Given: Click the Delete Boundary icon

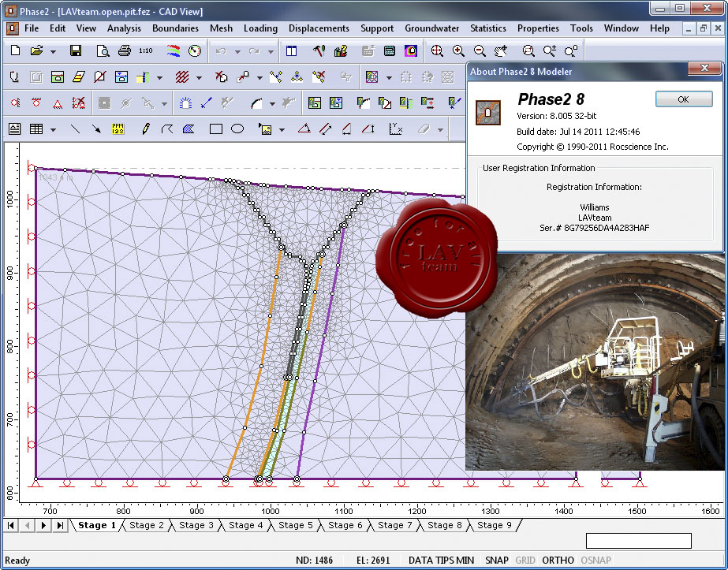Looking at the screenshot, I should point(222,76).
